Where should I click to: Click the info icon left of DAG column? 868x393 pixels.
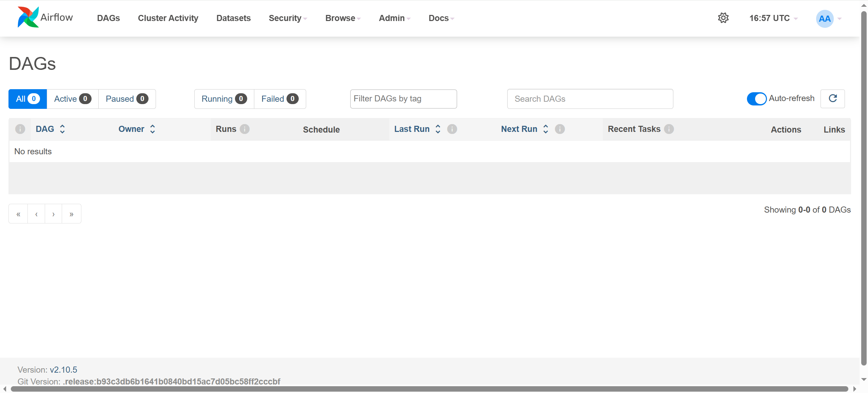[x=20, y=129]
